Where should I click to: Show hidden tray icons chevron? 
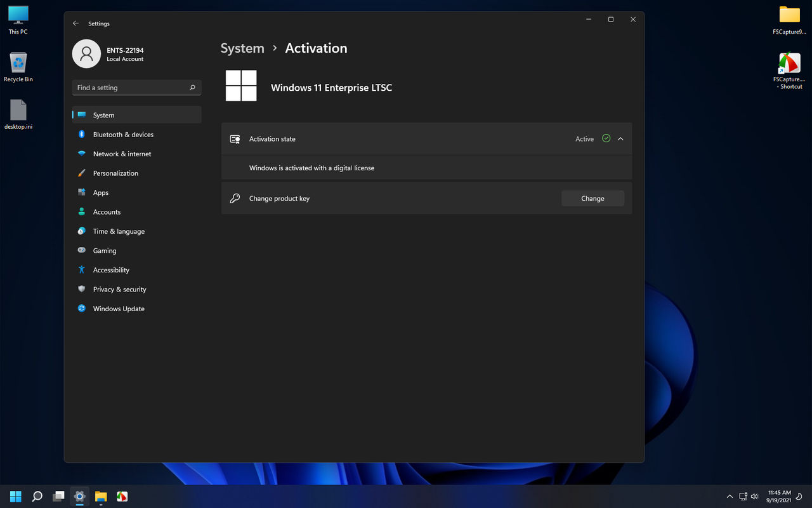(x=729, y=496)
